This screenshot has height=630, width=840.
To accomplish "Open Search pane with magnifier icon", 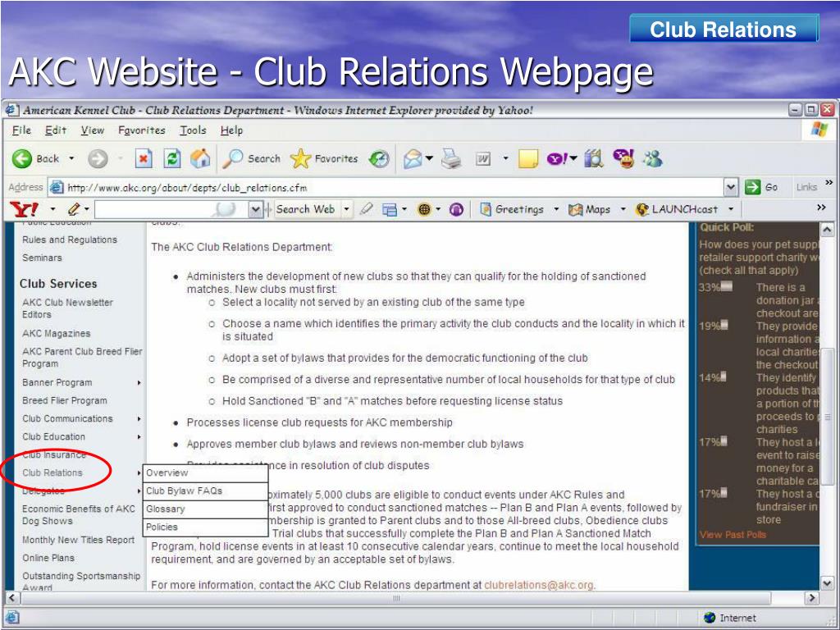I will pos(252,158).
